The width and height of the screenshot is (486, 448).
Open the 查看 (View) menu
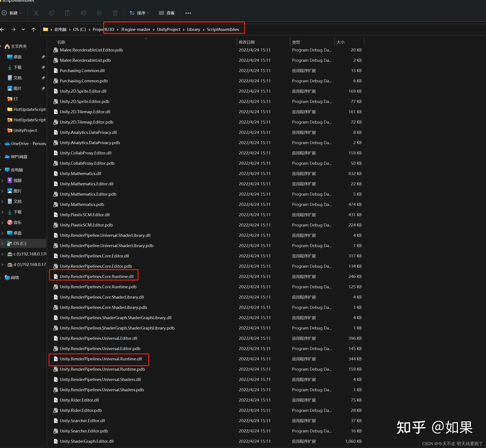pos(167,13)
